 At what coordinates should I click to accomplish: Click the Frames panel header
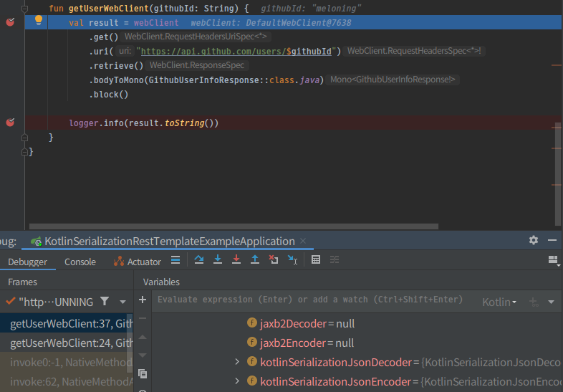coord(23,282)
